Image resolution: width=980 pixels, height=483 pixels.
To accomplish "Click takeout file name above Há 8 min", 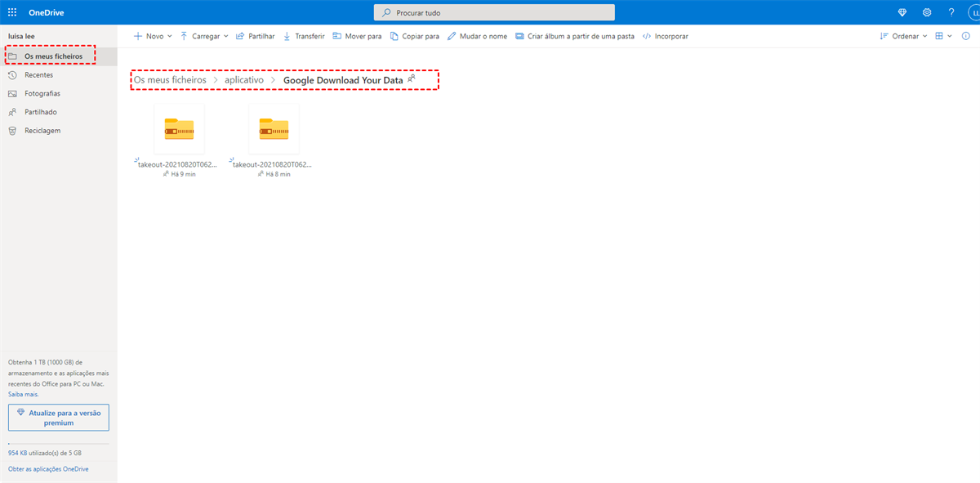I will tap(272, 164).
